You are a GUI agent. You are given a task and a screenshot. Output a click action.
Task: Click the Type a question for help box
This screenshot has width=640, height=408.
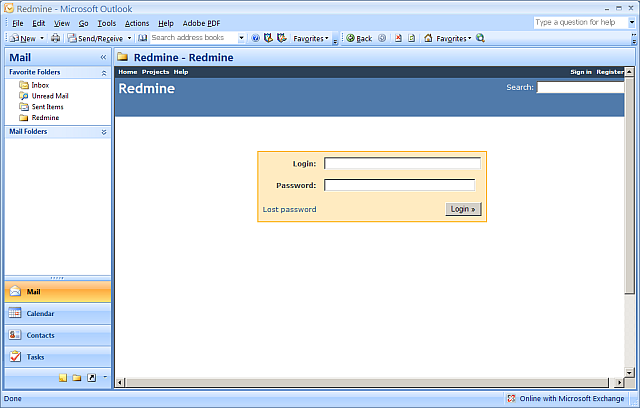581,22
